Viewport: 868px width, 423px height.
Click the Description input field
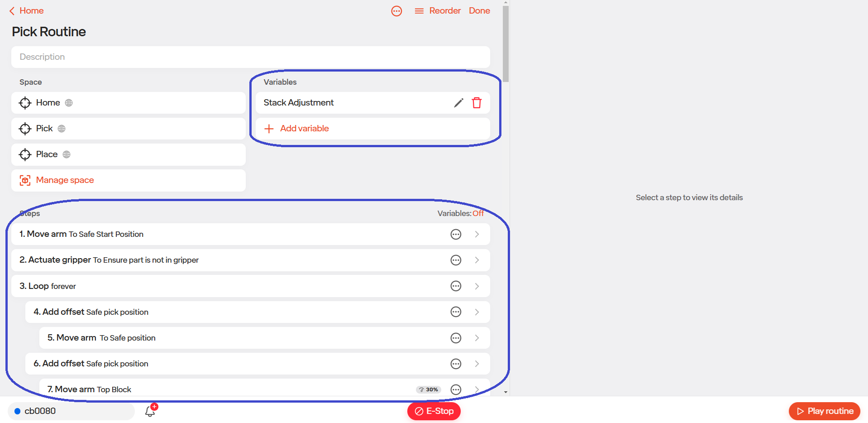click(251, 57)
